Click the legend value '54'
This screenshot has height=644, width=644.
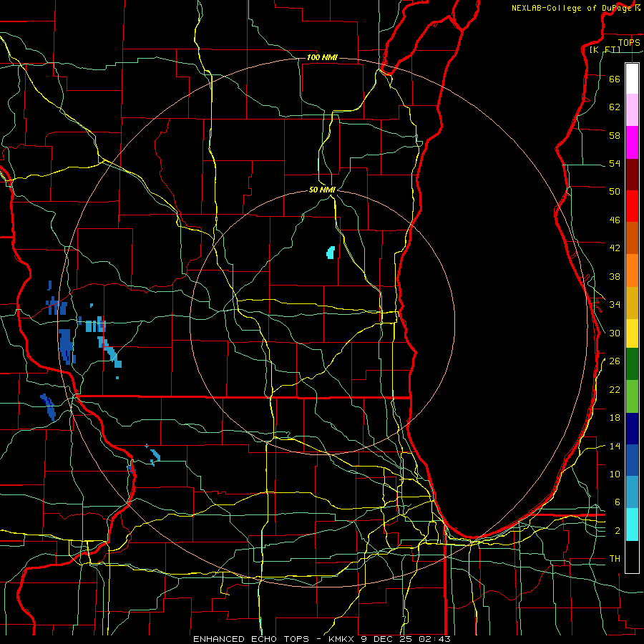[x=615, y=163]
